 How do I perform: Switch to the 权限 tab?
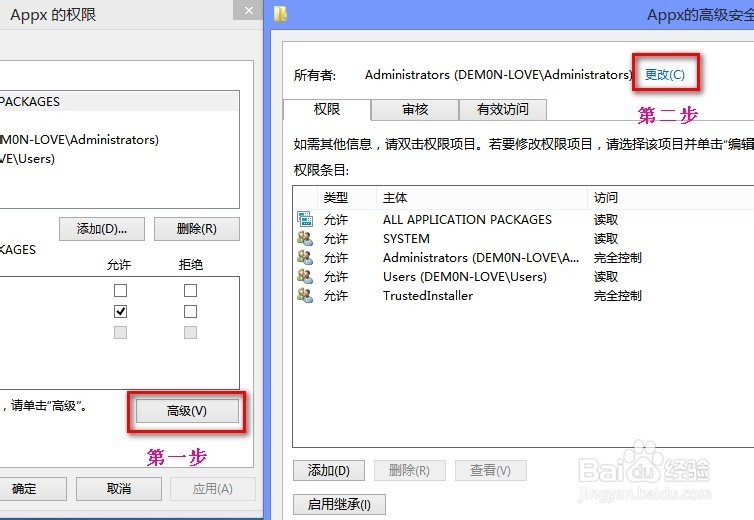(x=327, y=110)
